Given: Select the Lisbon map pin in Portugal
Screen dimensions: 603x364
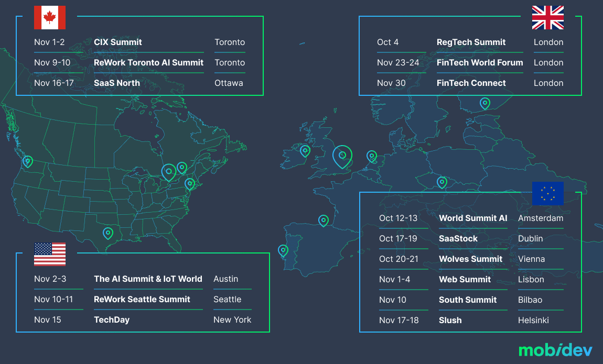Looking at the screenshot, I should 283,251.
